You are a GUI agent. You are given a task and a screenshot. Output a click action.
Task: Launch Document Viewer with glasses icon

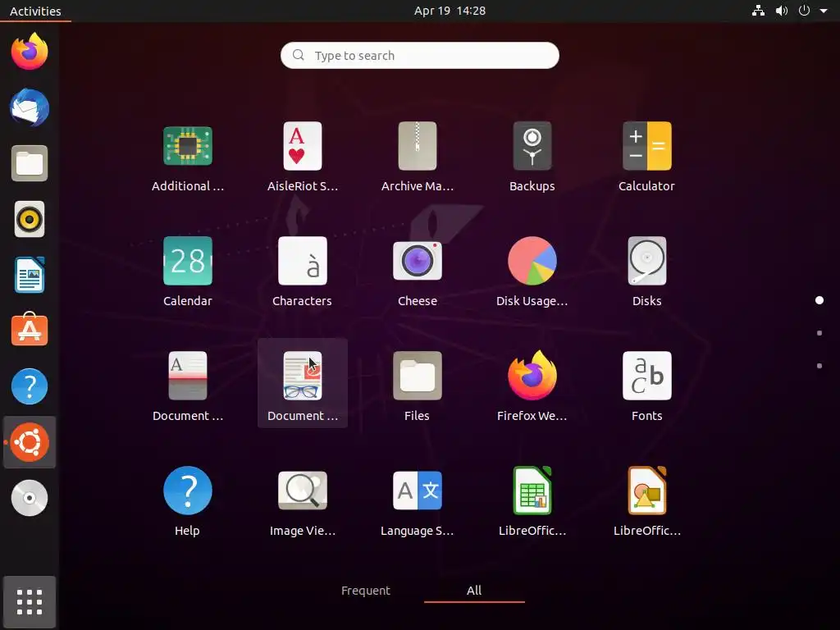coord(303,376)
